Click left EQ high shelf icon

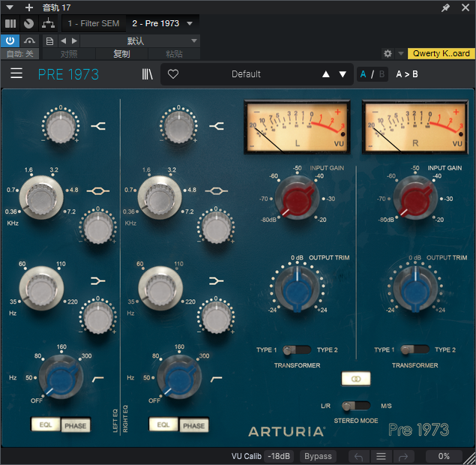(x=98, y=126)
